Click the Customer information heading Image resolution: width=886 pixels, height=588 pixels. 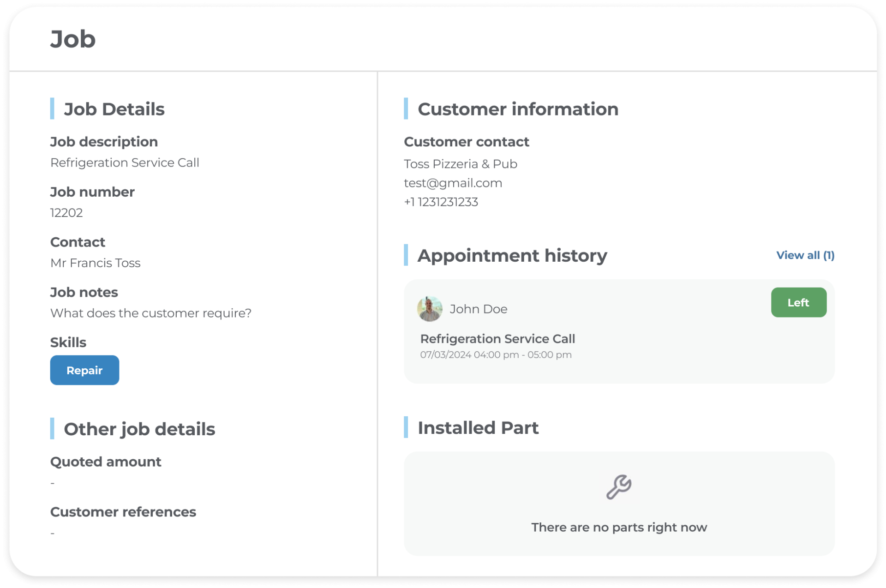(517, 109)
